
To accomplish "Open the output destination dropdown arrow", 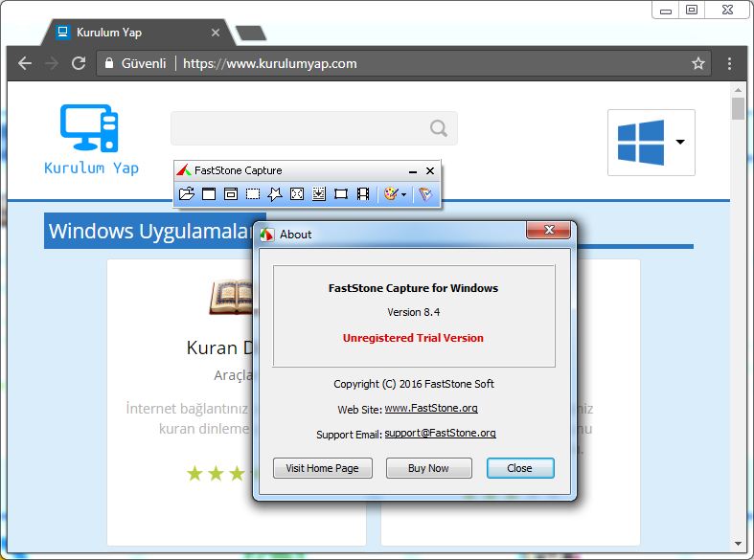I will tap(404, 194).
